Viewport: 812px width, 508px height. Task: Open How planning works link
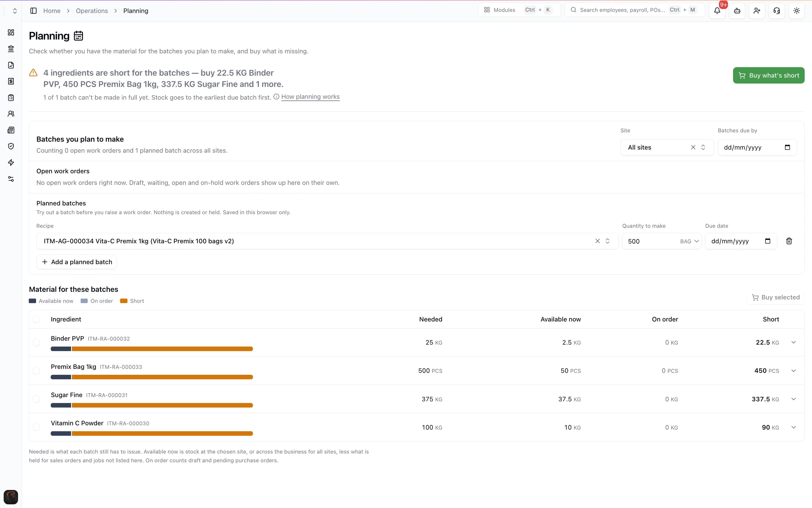point(310,97)
